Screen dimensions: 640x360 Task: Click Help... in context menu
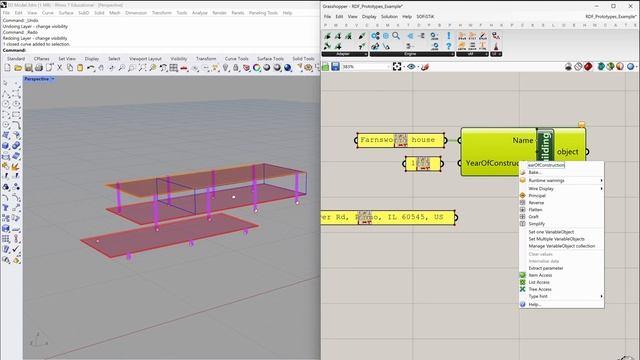pos(562,304)
